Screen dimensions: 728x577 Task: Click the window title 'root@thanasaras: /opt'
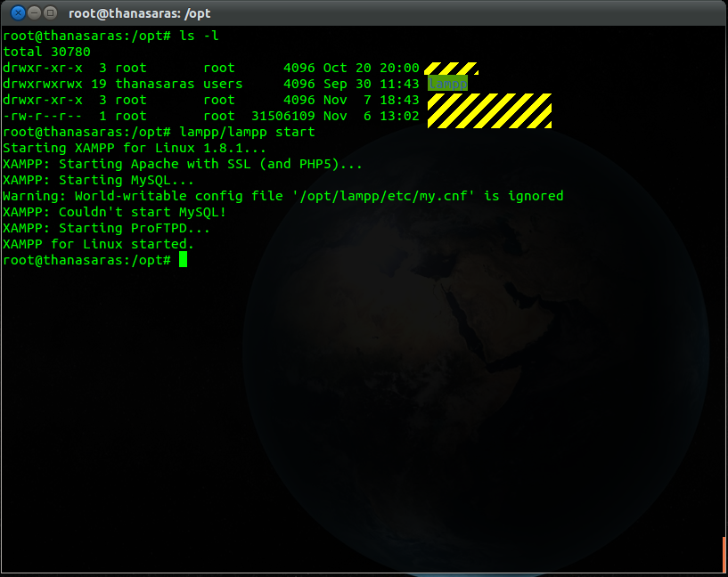(139, 13)
